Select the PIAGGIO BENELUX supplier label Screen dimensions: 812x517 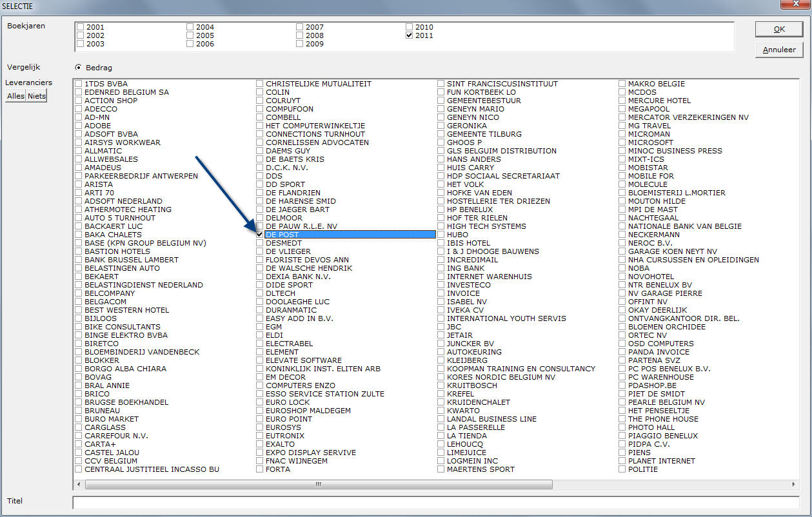[x=663, y=436]
